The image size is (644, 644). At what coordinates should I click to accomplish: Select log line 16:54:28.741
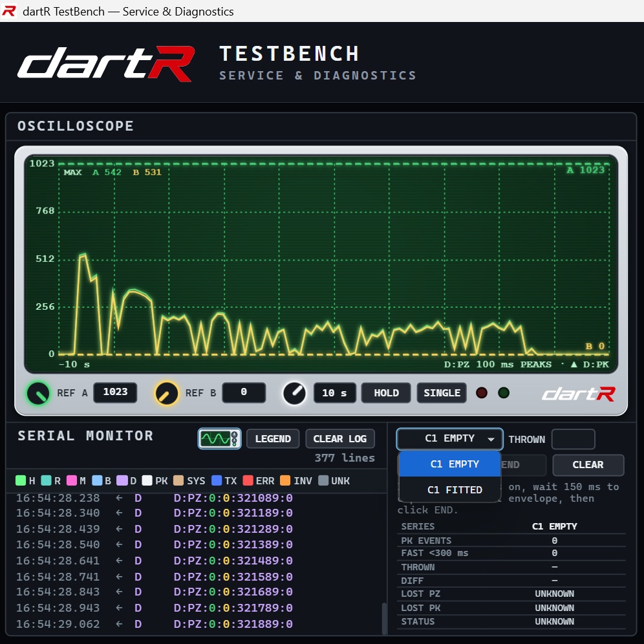(x=154, y=577)
